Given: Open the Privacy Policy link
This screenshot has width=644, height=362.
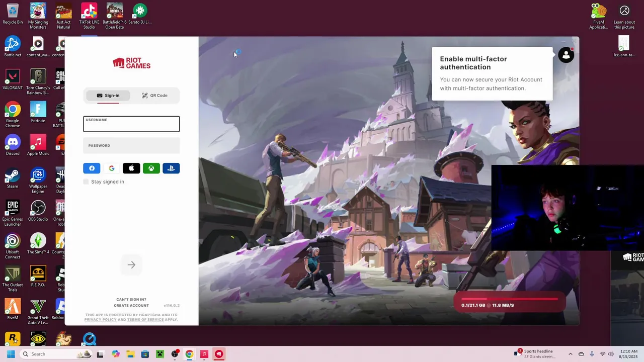Looking at the screenshot, I should 100,319.
